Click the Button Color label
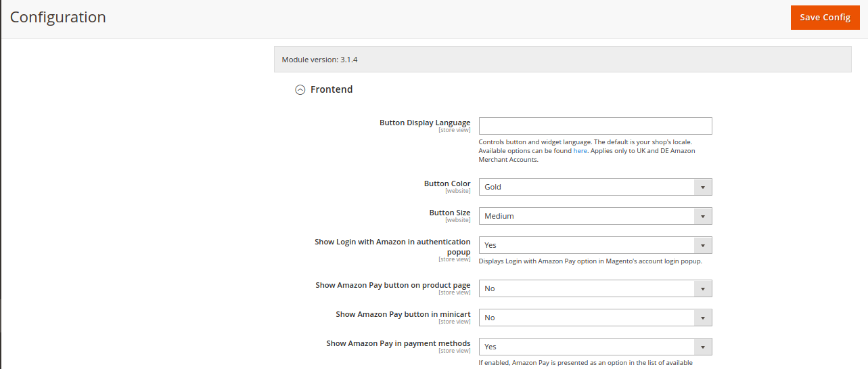Image resolution: width=868 pixels, height=369 pixels. tap(447, 183)
